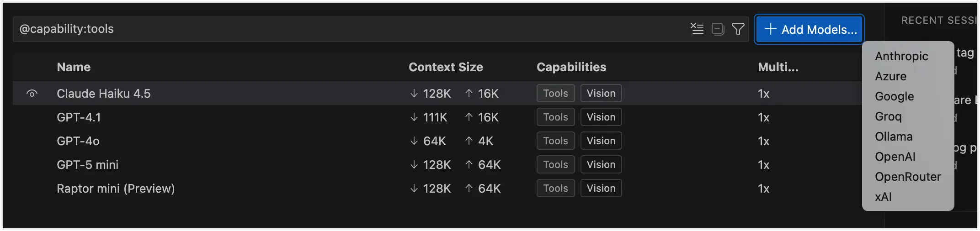Click the collapse all groups icon

(718, 29)
